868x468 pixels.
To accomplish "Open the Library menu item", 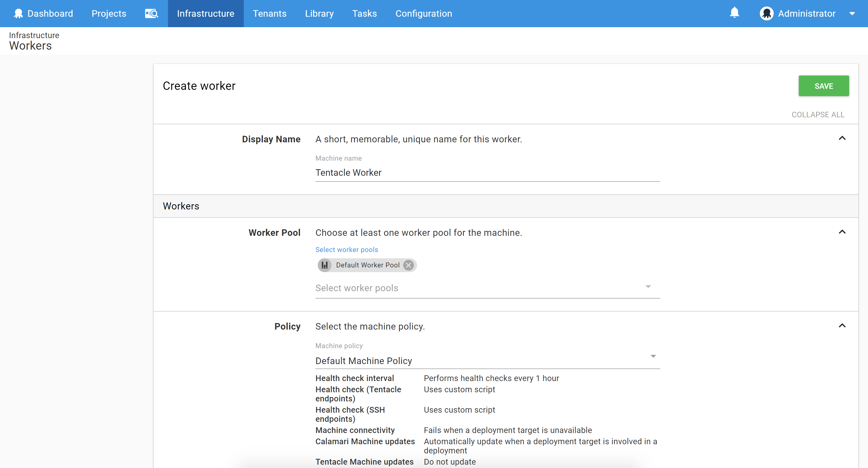I will (x=319, y=14).
